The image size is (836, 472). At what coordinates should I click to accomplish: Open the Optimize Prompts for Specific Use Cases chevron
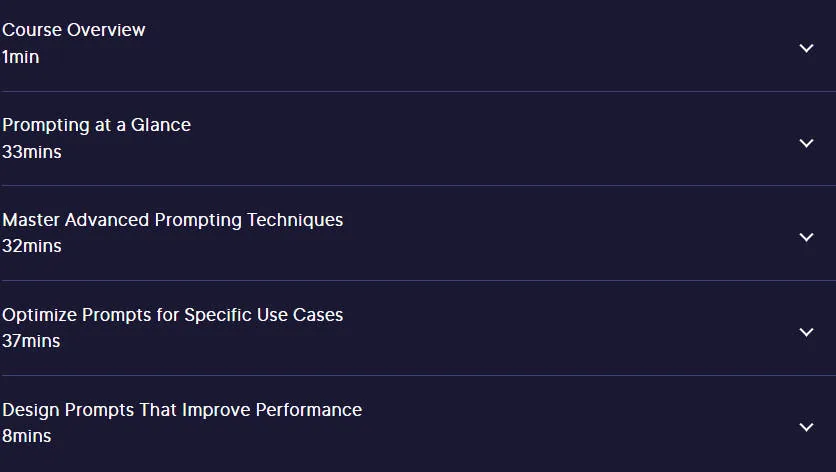806,332
